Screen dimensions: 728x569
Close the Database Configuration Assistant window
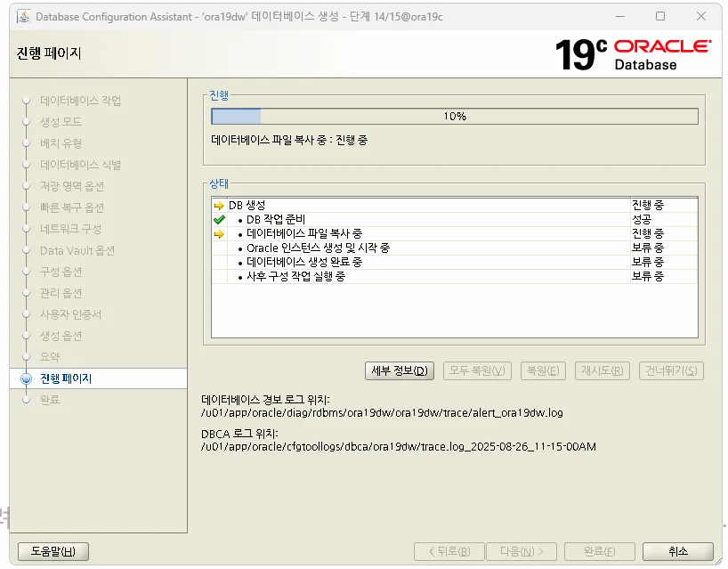701,16
